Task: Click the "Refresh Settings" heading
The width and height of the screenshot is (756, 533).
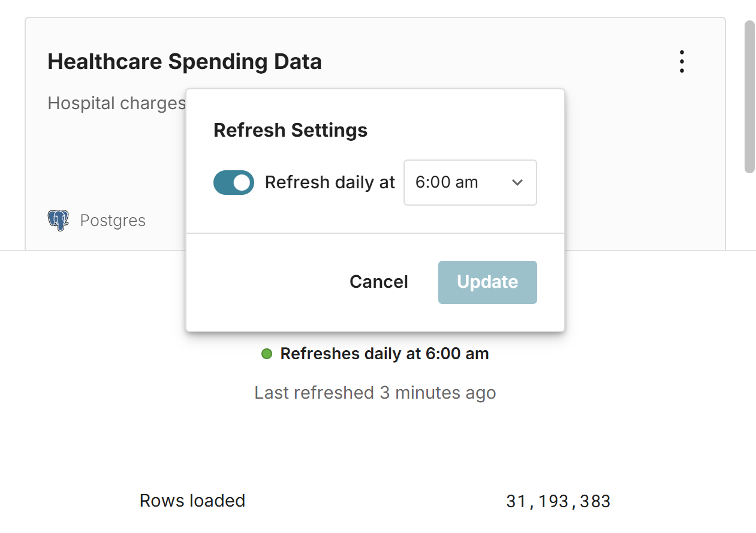Action: [x=290, y=130]
